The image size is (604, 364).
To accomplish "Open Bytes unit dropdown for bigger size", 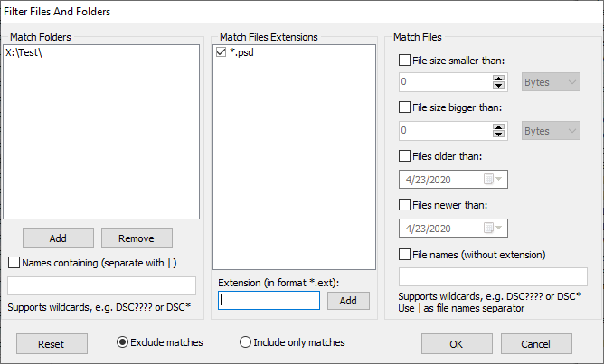I will 551,131.
